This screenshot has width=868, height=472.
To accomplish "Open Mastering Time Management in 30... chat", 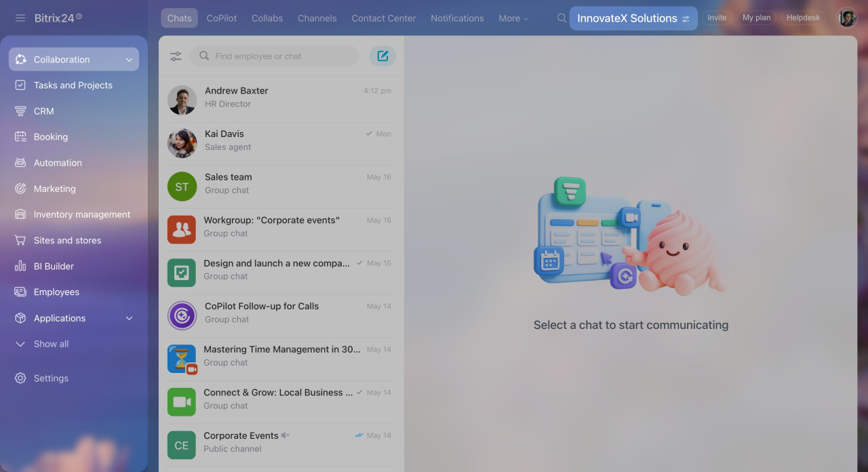I will (281, 359).
